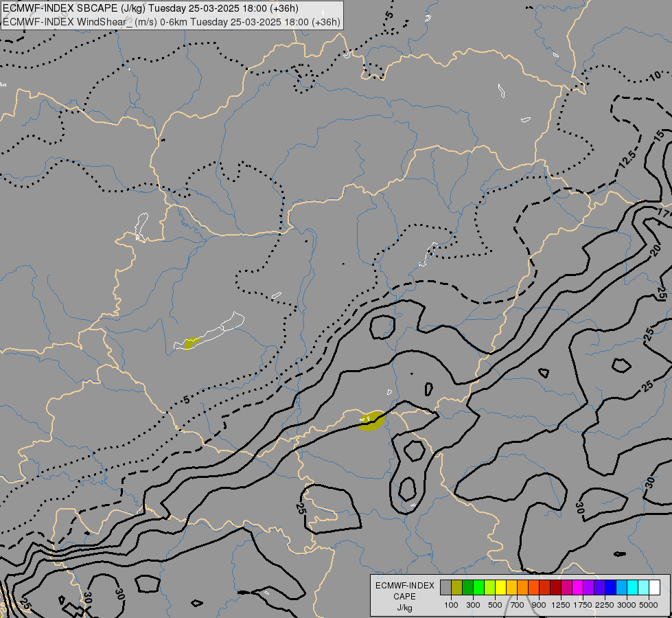Click the WindShear 0-6km header line
Image resolution: width=672 pixels, height=618 pixels.
(x=172, y=22)
